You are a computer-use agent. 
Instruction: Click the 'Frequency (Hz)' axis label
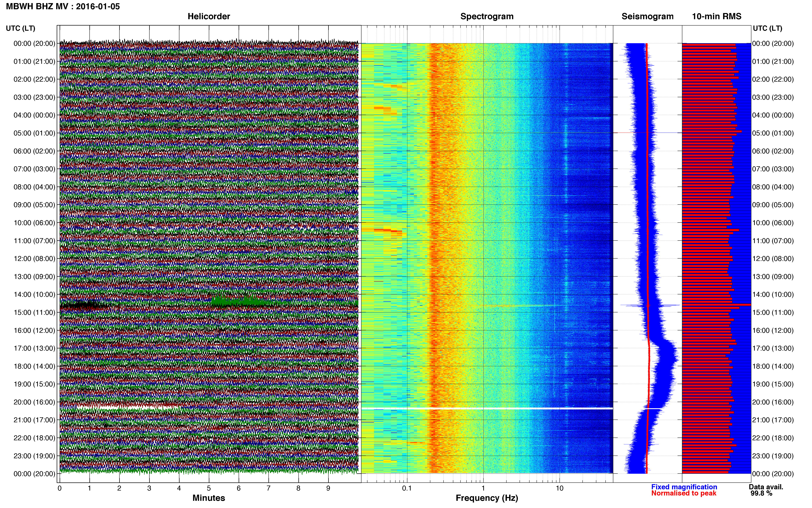point(487,498)
